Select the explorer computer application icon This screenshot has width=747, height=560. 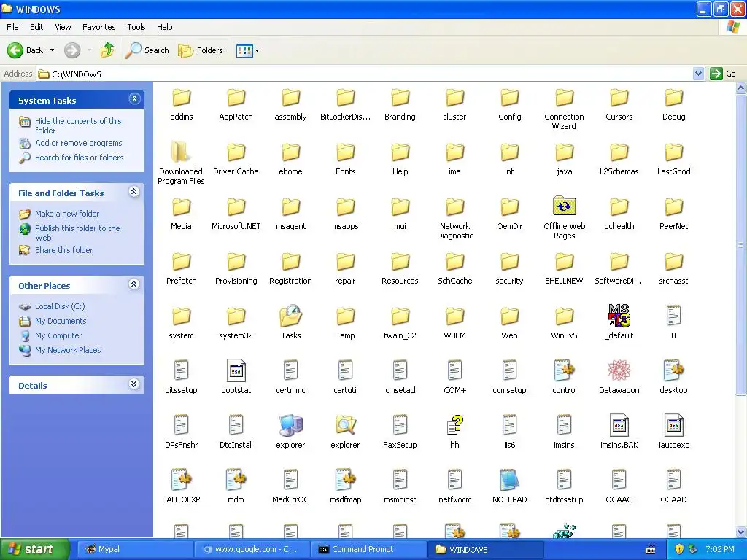[x=290, y=425]
